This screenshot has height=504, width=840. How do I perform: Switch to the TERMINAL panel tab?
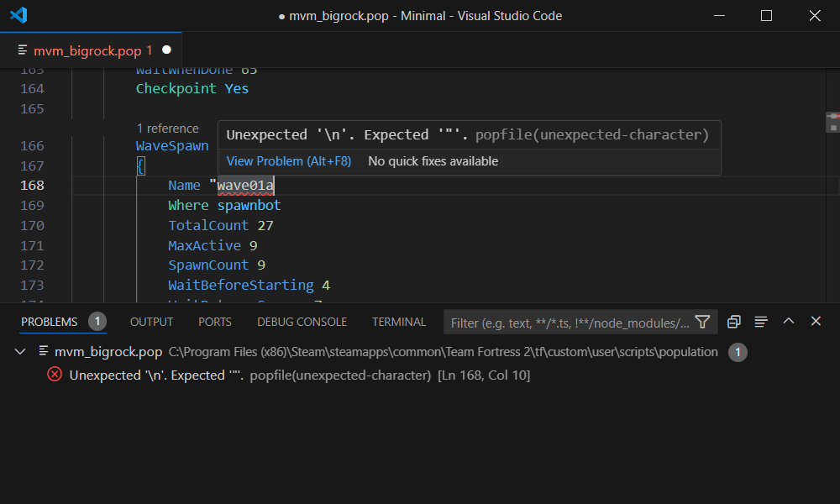click(399, 322)
